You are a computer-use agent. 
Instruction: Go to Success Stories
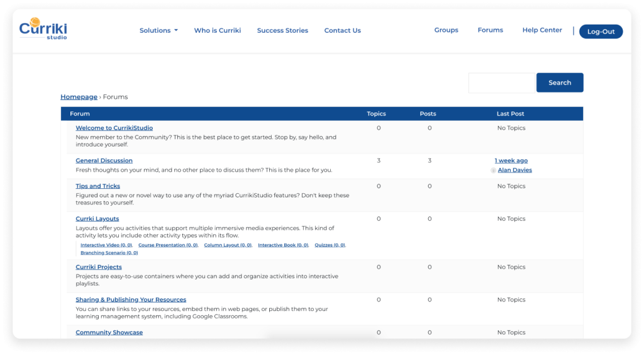pyautogui.click(x=282, y=30)
